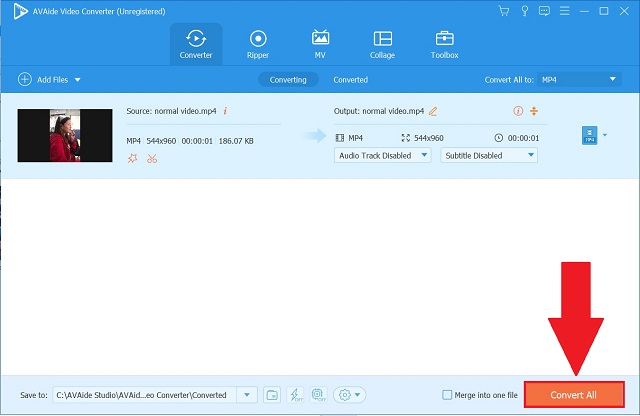The image size is (640, 416).
Task: Click the output resolution arrows icon
Action: tap(405, 138)
